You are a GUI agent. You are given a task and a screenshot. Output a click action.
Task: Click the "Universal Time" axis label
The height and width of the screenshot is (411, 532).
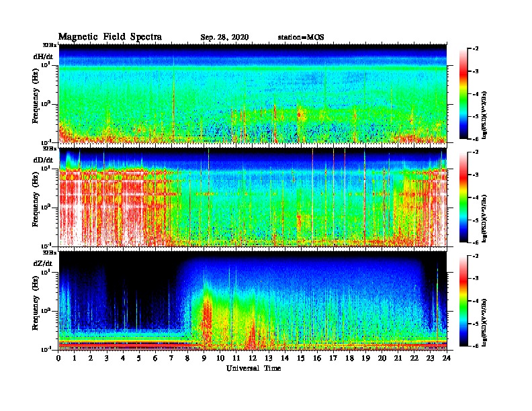click(x=253, y=368)
